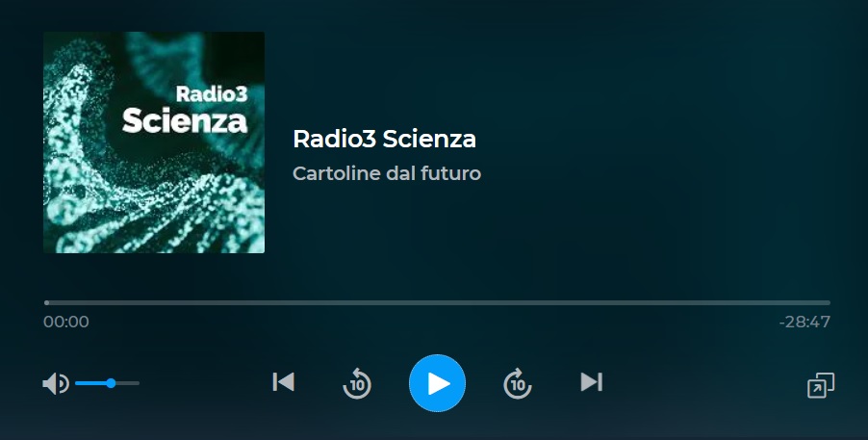Click the 00:00 elapsed time label
This screenshot has height=440, width=868.
(x=65, y=322)
